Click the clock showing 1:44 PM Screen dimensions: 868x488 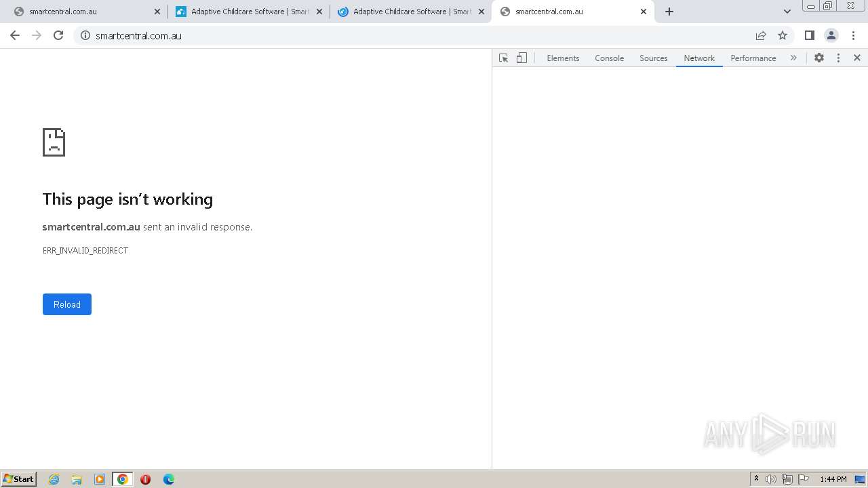click(833, 479)
